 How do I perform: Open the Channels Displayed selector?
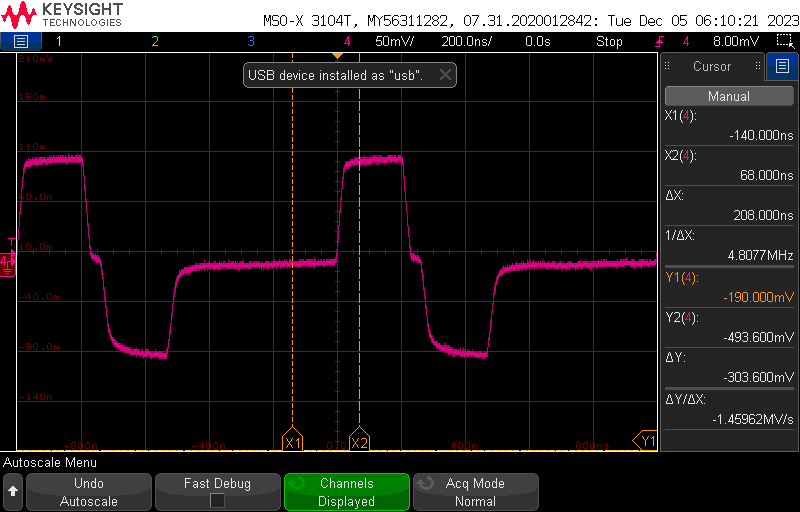click(346, 492)
